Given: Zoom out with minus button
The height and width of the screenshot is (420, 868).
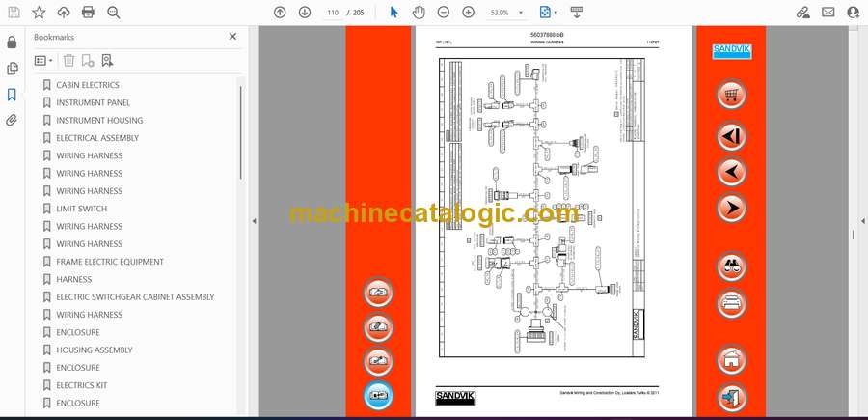Looking at the screenshot, I should click(444, 13).
